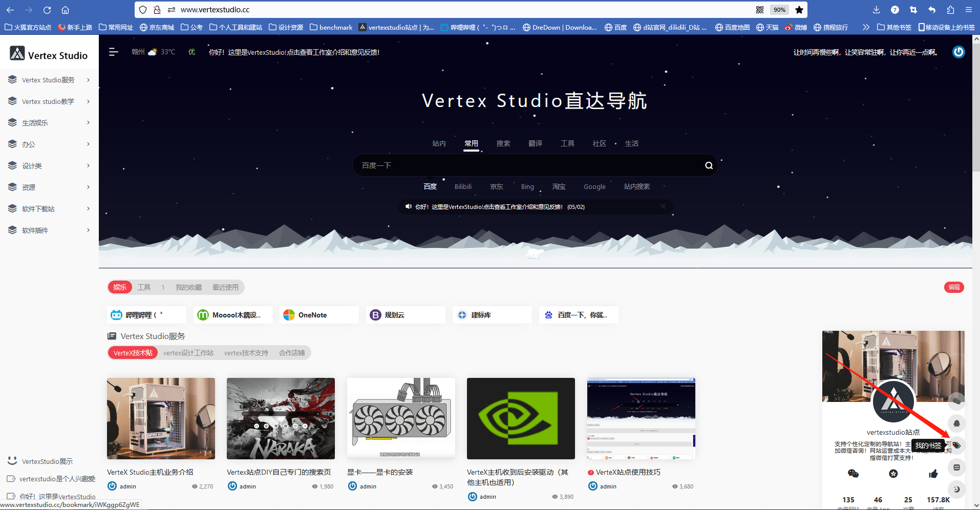The image size is (980, 510).
Task: Open the browser downloads icon
Action: coord(876,10)
